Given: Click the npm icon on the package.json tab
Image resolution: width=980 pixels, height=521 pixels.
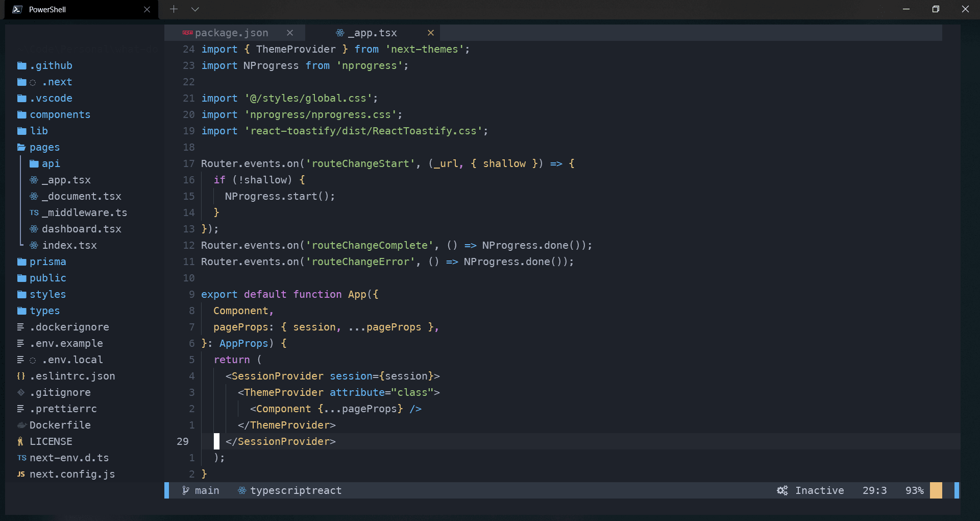Looking at the screenshot, I should point(188,33).
